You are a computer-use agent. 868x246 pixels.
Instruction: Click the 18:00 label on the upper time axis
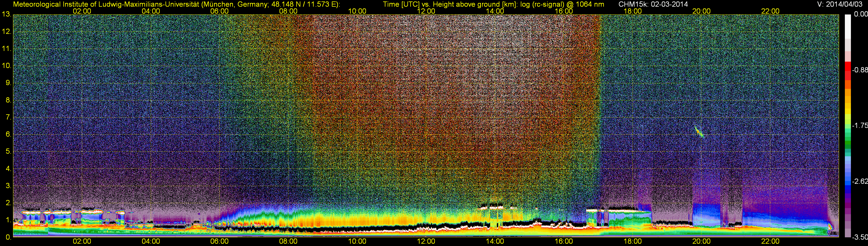pos(632,11)
